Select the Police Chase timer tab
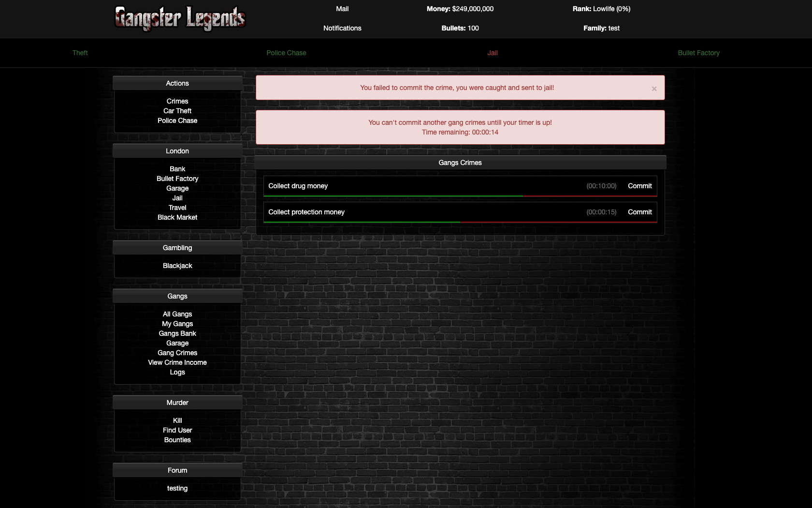 tap(286, 53)
